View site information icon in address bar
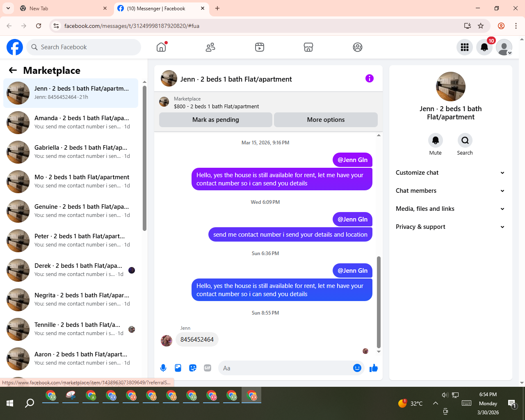 point(57,26)
